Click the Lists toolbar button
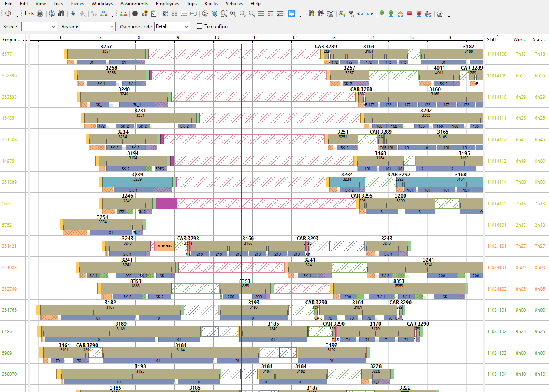549x392 pixels. pos(29,13)
